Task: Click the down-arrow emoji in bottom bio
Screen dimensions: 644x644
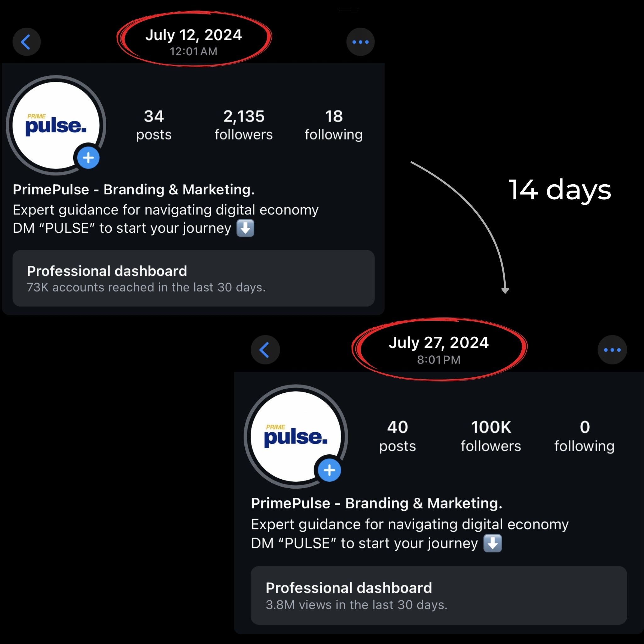Action: coord(492,543)
